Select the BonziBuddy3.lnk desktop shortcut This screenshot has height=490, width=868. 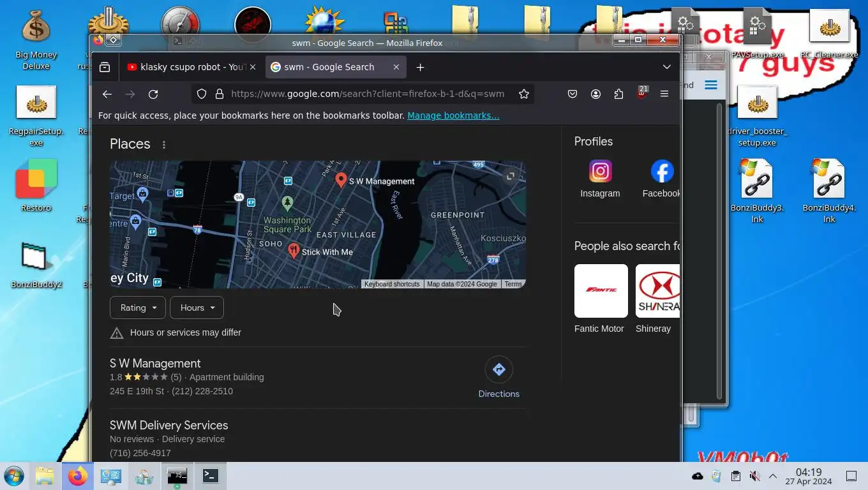coord(758,191)
